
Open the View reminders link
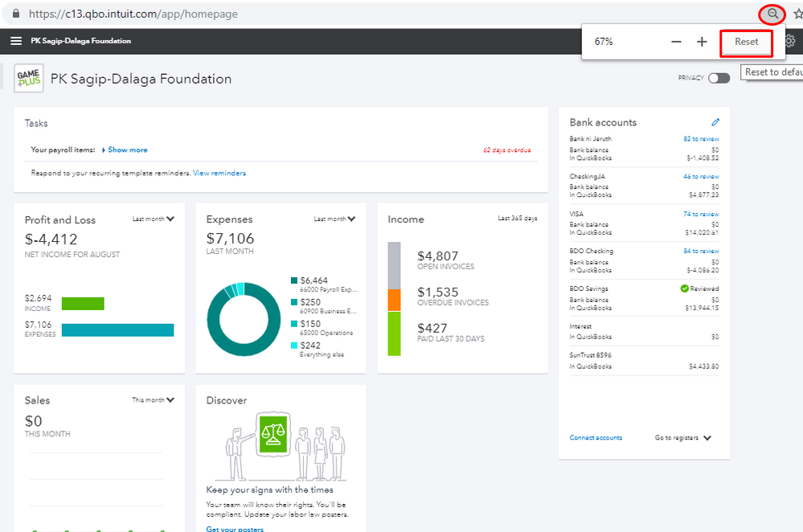point(219,173)
